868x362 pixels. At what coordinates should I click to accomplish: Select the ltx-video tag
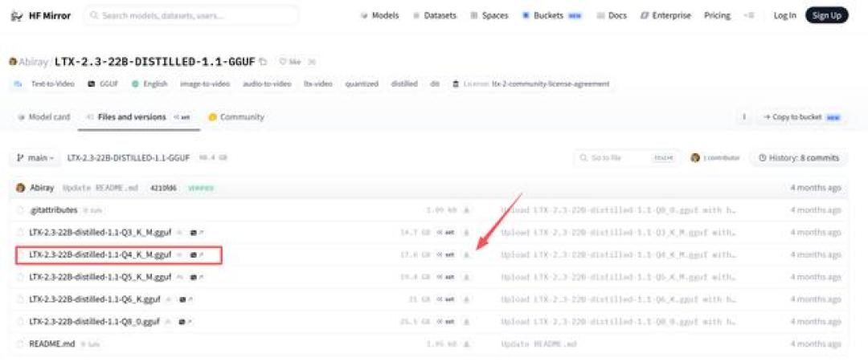tap(317, 84)
